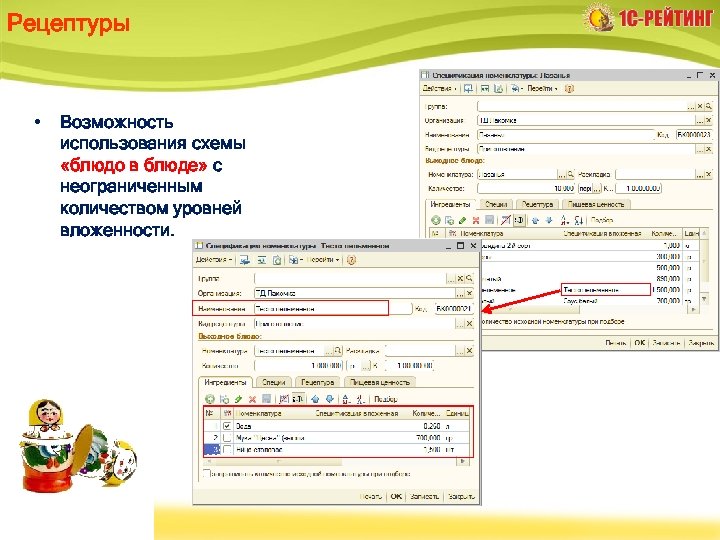
Task: Uncheck the checkbox in the Вода row
Action: point(227,426)
